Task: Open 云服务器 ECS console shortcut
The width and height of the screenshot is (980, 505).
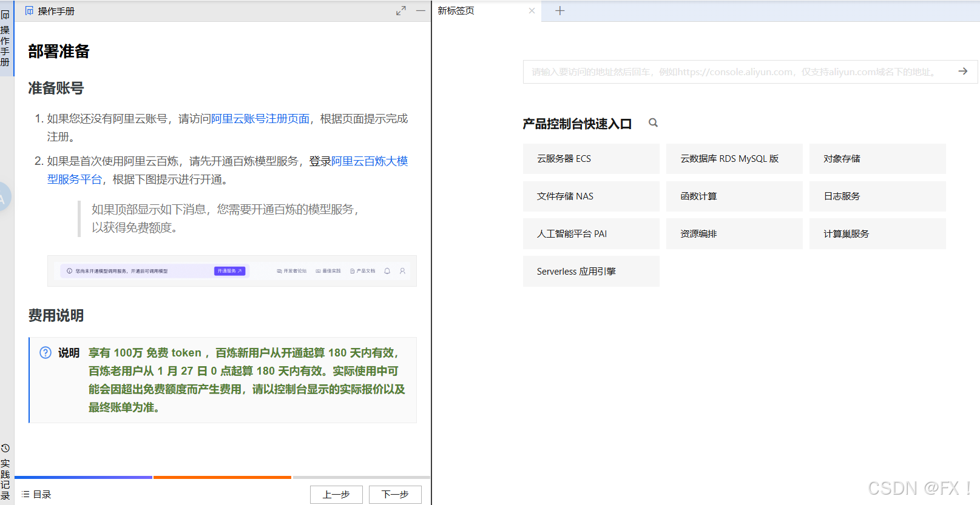Action: [591, 159]
